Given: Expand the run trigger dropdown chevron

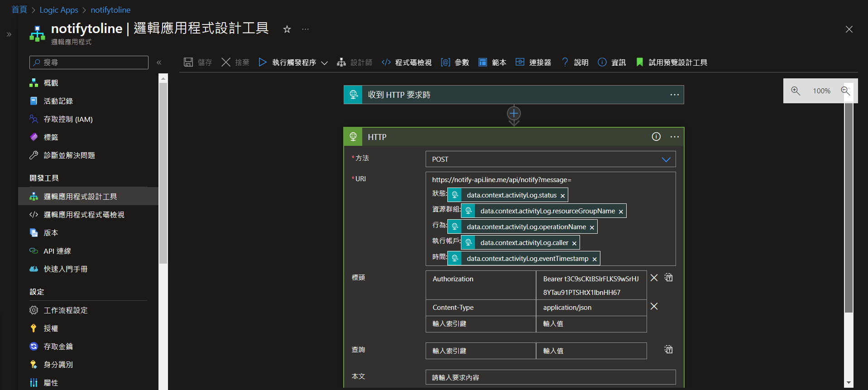Looking at the screenshot, I should point(324,63).
